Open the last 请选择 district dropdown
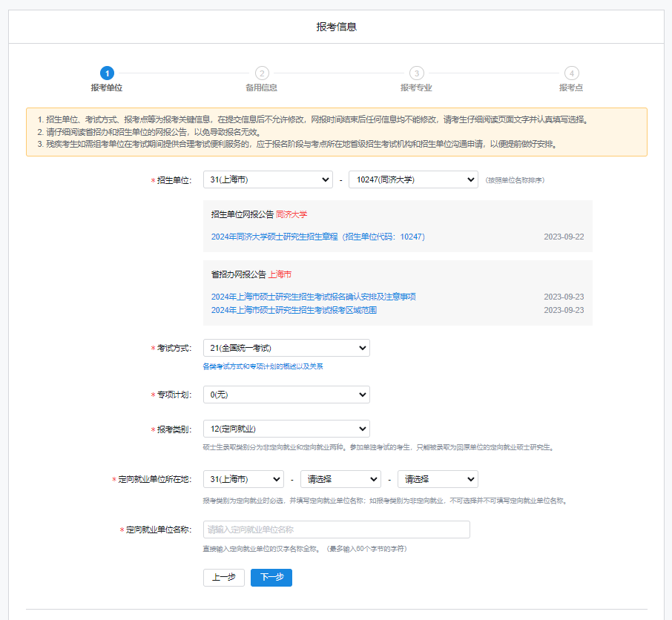Screen dimensions: 672x620 (x=438, y=479)
